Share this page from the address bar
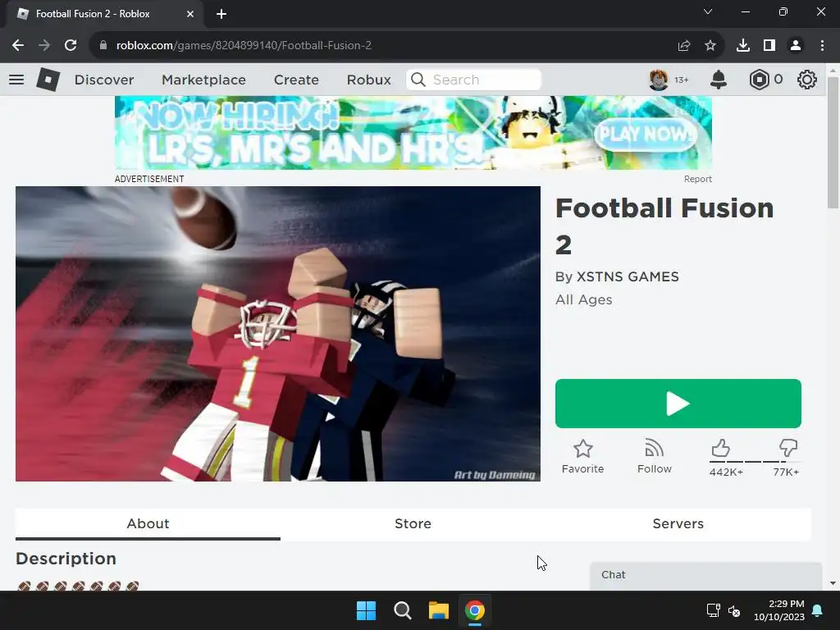840x630 pixels. click(684, 46)
